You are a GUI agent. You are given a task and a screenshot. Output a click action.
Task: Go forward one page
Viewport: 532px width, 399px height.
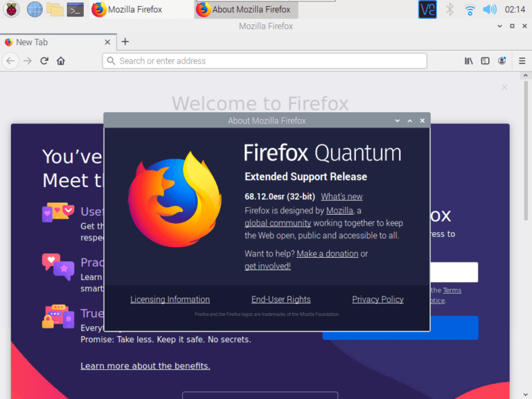coord(28,61)
